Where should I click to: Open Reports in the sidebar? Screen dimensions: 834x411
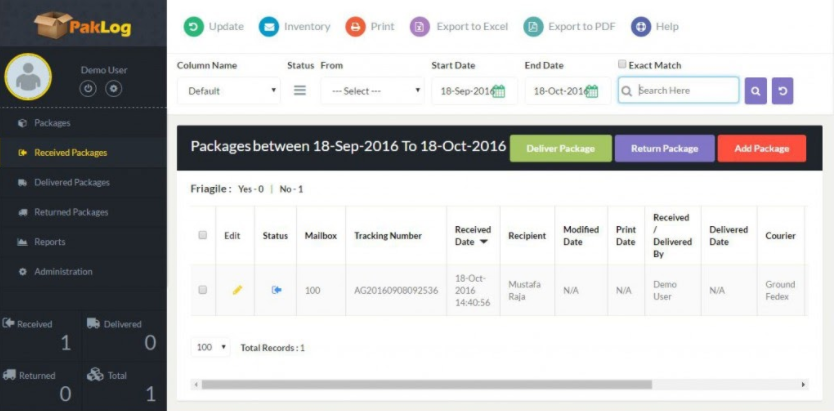83,242
